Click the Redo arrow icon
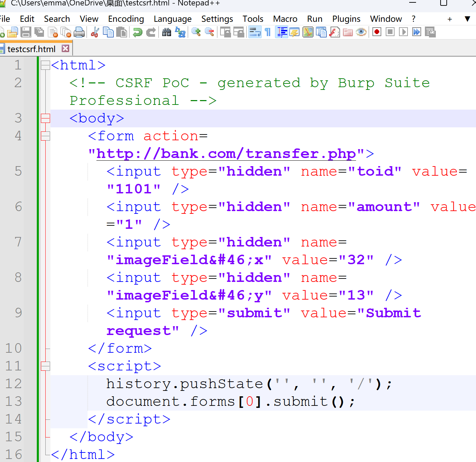 click(151, 32)
